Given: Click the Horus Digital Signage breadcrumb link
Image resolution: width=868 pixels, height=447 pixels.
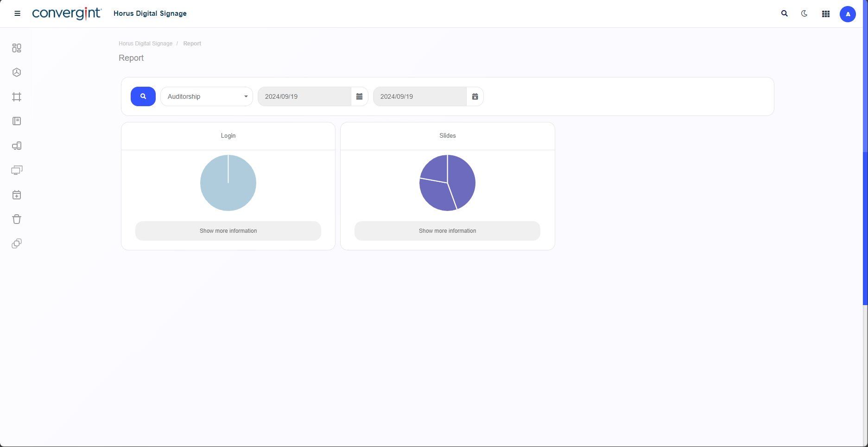Looking at the screenshot, I should click(x=146, y=44).
